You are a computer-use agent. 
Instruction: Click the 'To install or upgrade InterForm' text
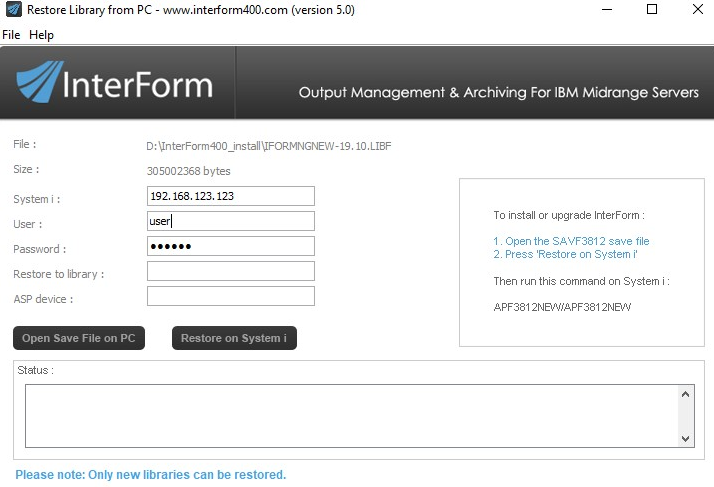pyautogui.click(x=569, y=215)
